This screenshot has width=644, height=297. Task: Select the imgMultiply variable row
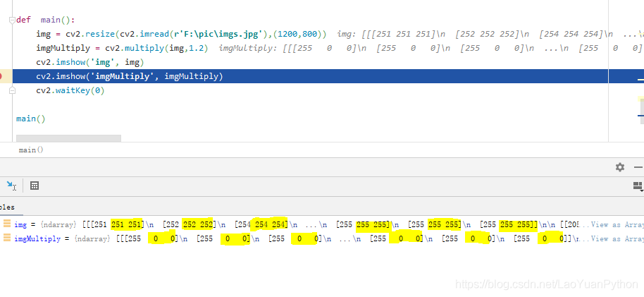[x=322, y=238]
